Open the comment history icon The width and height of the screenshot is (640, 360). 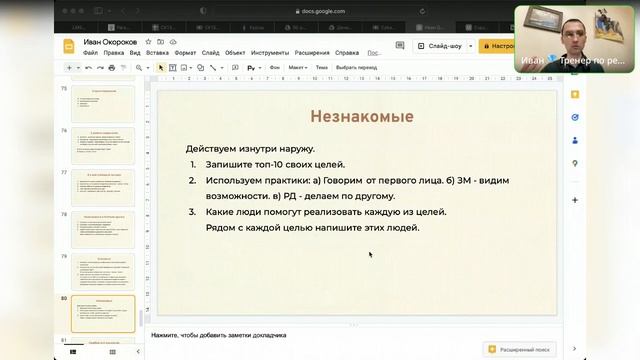click(400, 46)
